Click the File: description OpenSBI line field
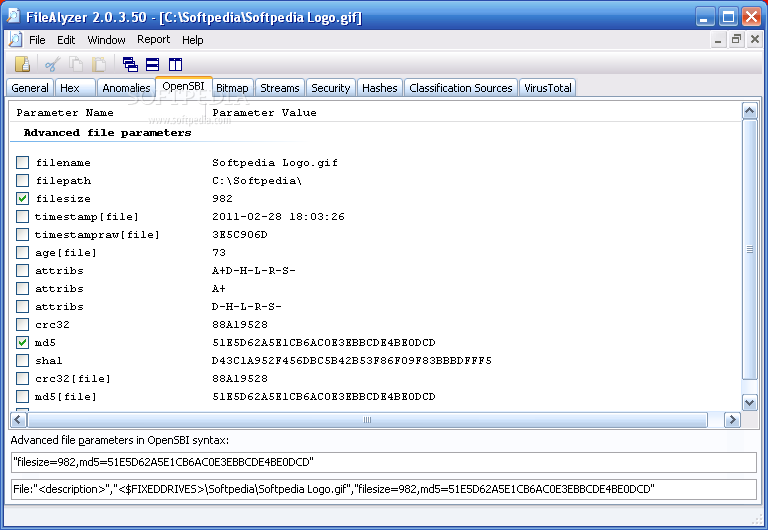Image resolution: width=768 pixels, height=530 pixels. (384, 489)
